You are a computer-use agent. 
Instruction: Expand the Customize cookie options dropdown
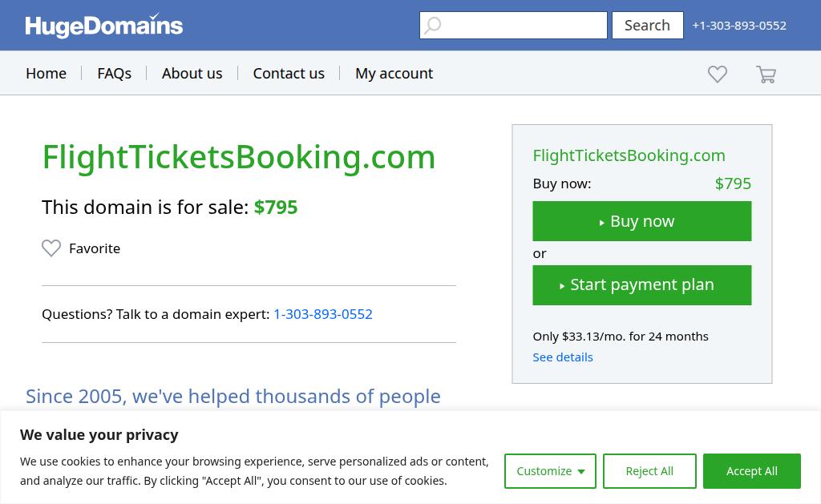[x=550, y=471]
